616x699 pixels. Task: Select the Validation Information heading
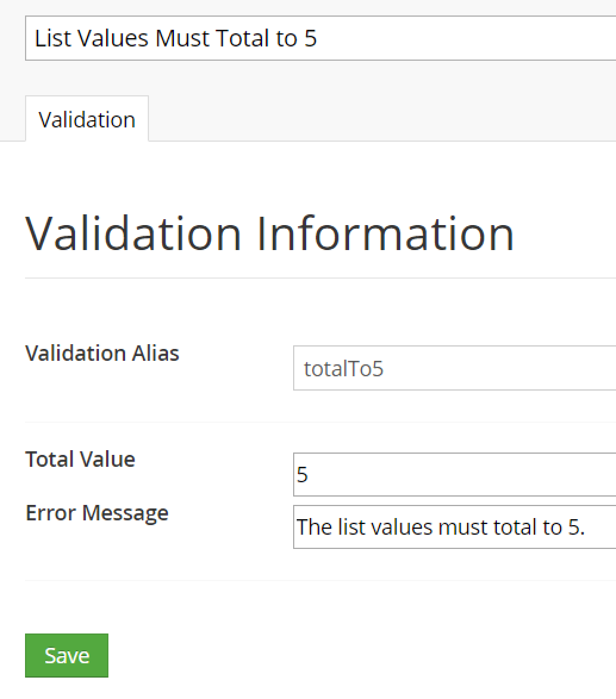coord(268,232)
